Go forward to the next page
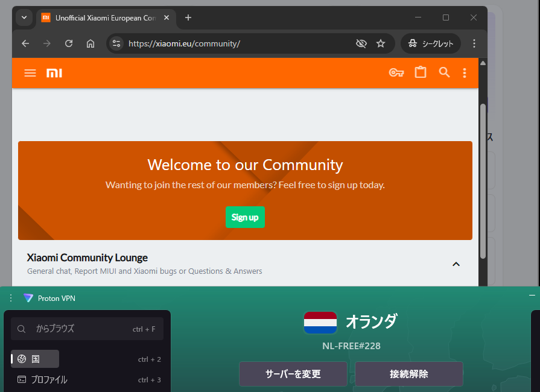Viewport: 540px width, 392px height. [x=47, y=43]
